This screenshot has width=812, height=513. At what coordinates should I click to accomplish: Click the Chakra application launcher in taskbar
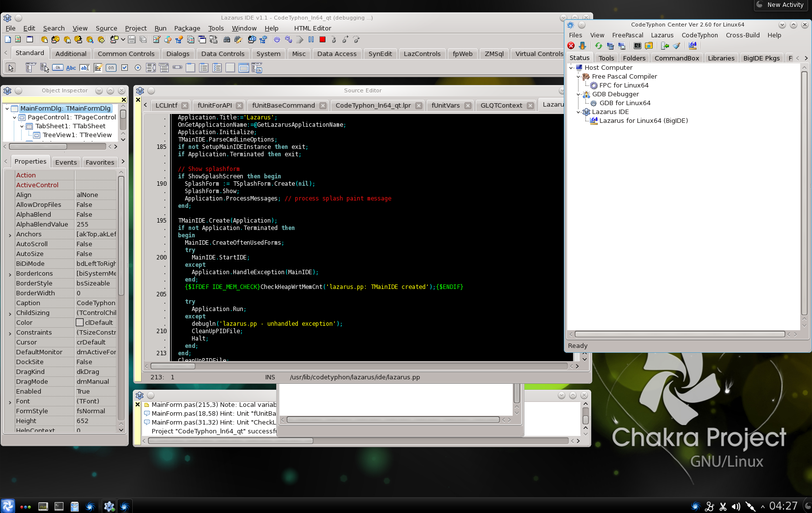click(x=8, y=506)
